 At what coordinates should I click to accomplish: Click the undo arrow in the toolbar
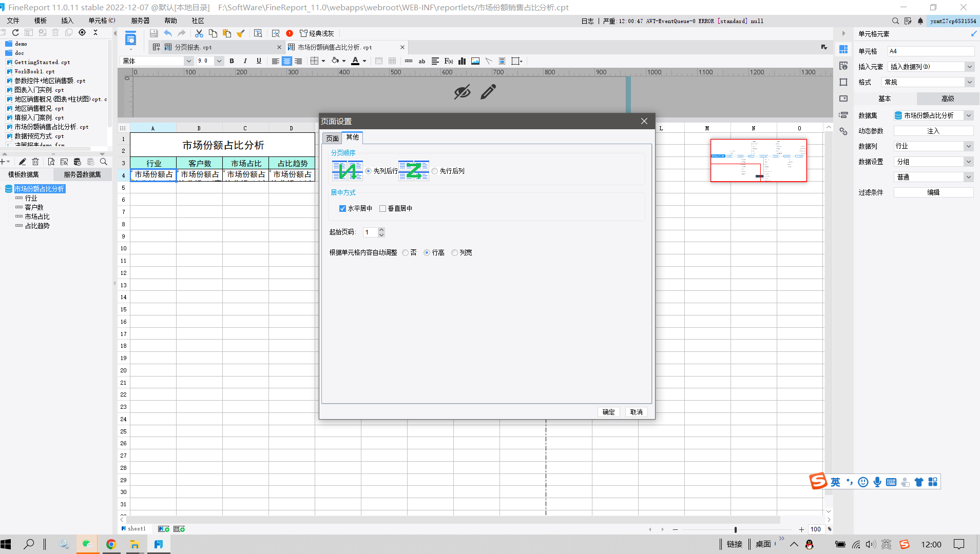pyautogui.click(x=168, y=33)
